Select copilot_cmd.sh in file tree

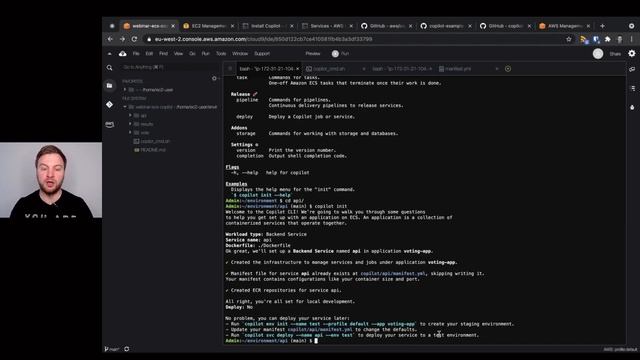[x=152, y=141]
